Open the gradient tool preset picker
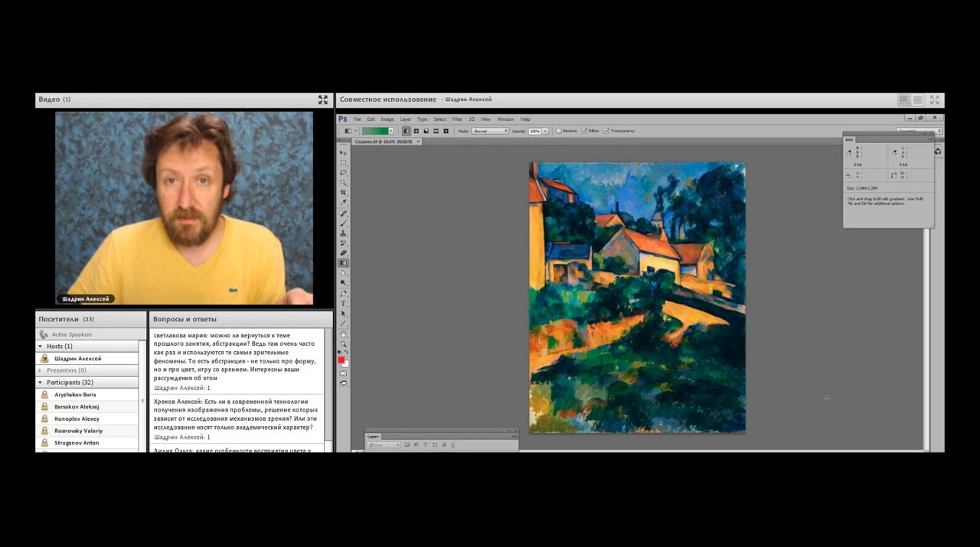Screen dimensions: 980x547 (351, 131)
